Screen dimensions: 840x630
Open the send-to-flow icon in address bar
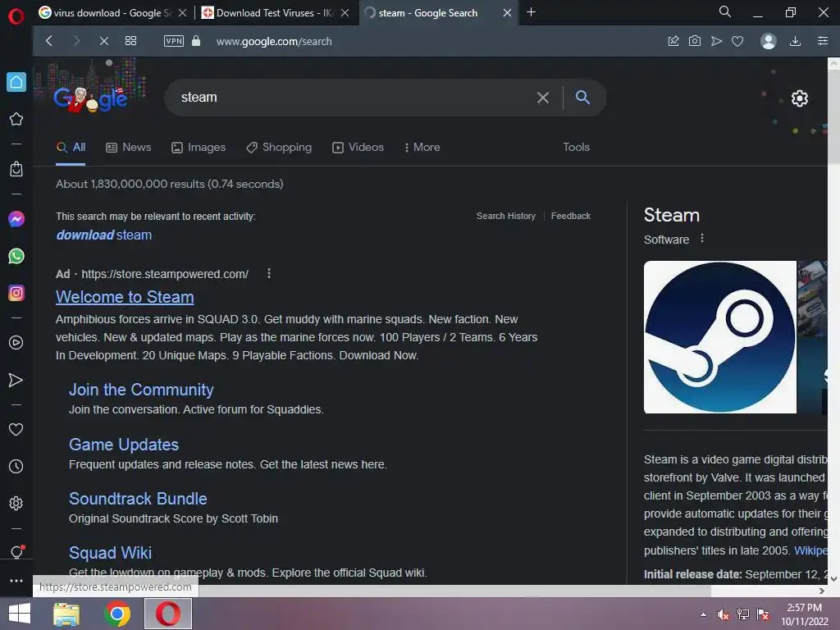716,41
